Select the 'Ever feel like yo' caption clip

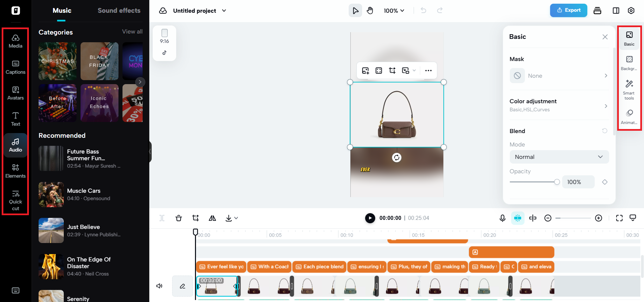[x=221, y=267]
